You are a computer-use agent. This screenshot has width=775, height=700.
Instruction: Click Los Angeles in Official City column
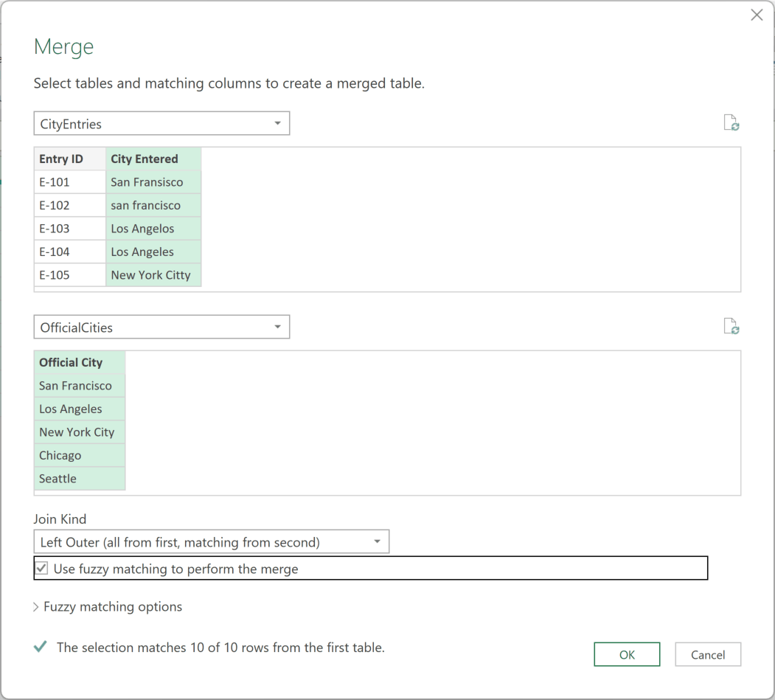[80, 409]
